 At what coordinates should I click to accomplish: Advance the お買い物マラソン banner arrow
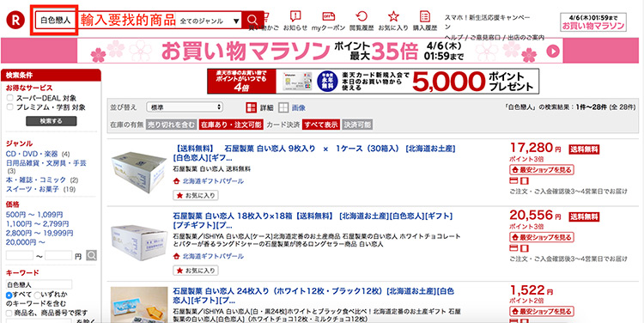[x=553, y=51]
